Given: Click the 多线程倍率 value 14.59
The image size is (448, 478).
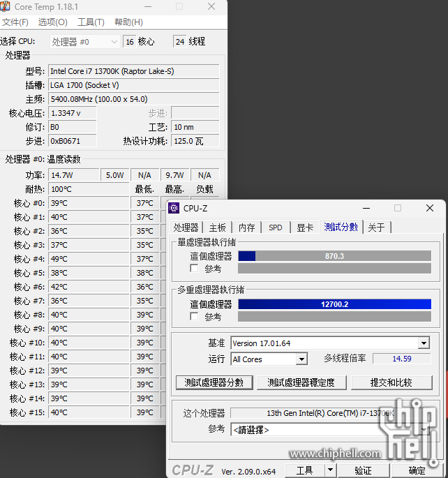Looking at the screenshot, I should coord(402,359).
